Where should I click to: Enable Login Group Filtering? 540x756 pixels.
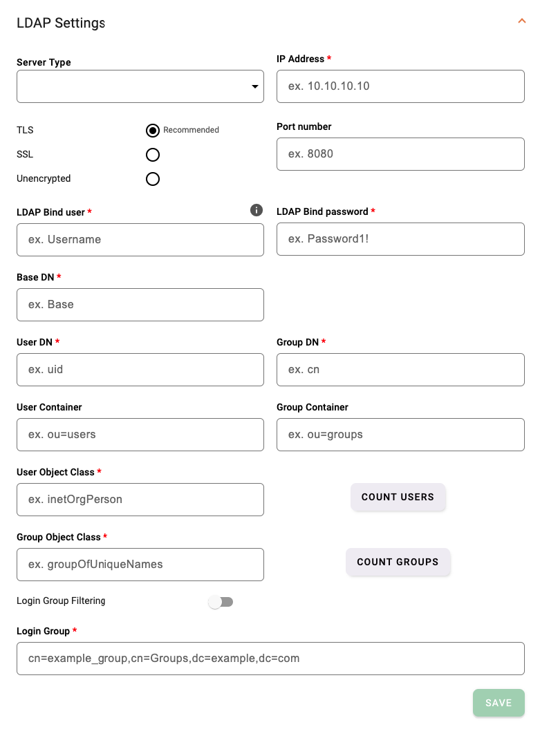(220, 602)
